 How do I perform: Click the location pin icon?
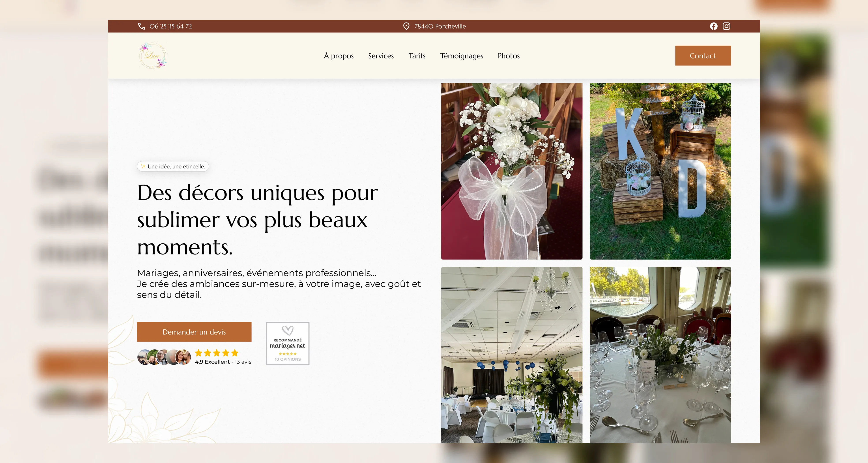(406, 26)
